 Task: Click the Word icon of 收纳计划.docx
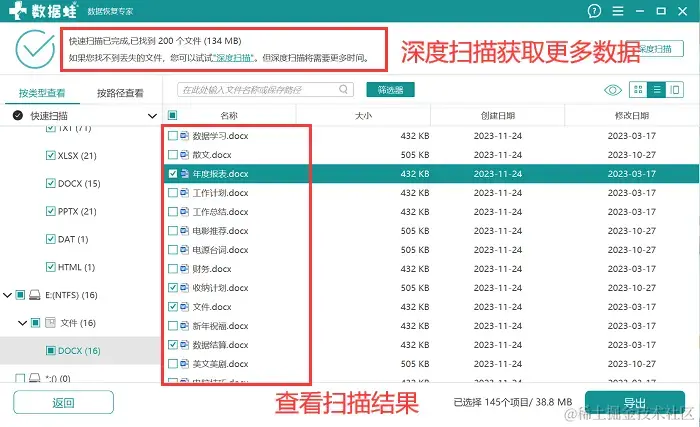pyautogui.click(x=184, y=288)
